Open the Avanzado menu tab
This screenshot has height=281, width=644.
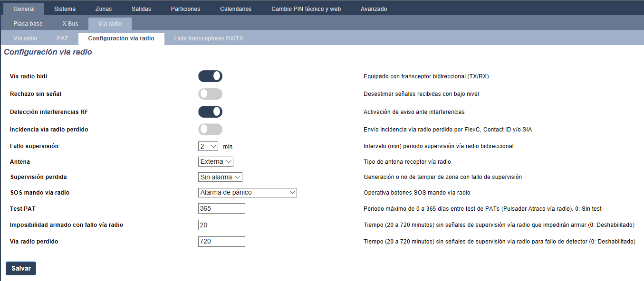(374, 9)
